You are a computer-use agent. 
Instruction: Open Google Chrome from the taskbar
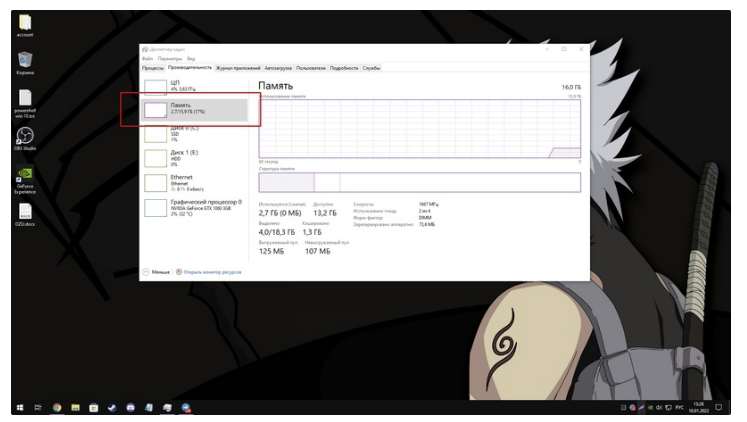57,408
